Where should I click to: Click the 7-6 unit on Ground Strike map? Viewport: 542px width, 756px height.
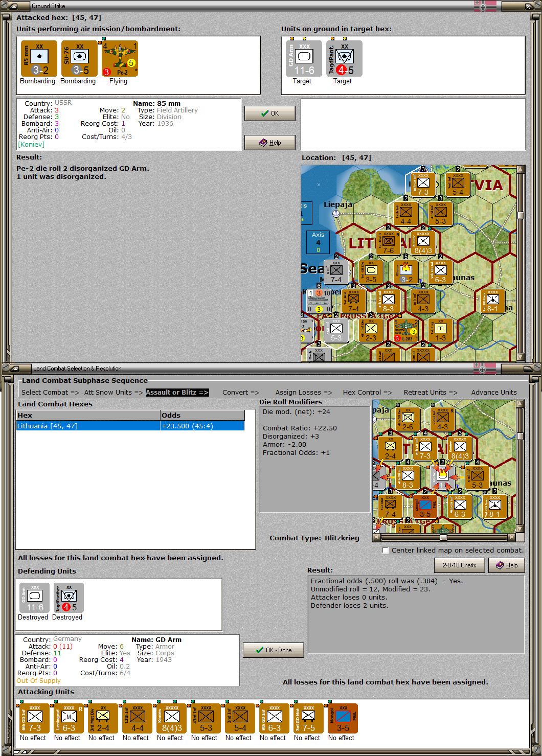389,243
